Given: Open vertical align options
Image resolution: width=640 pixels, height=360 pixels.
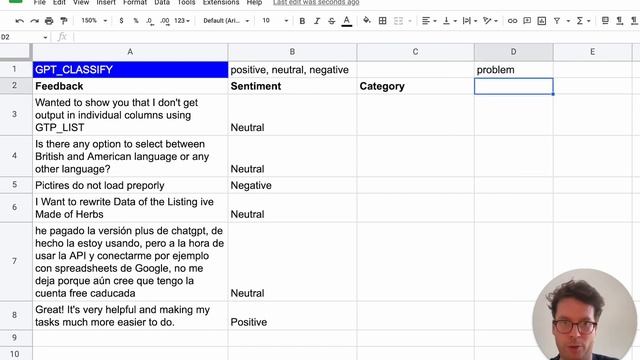Looking at the screenshot, I should [449, 21].
